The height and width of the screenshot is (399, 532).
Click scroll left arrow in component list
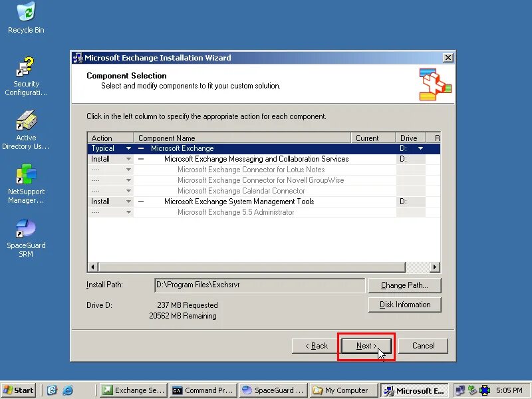click(x=93, y=267)
